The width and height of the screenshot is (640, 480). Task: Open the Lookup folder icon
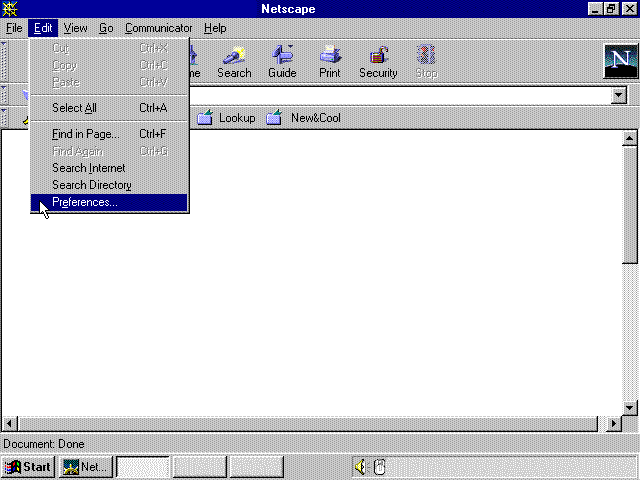click(205, 118)
